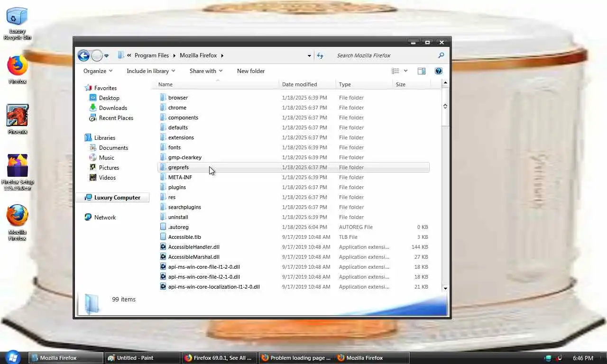This screenshot has width=607, height=364.
Task: Select the extensions folder icon
Action: tap(163, 137)
